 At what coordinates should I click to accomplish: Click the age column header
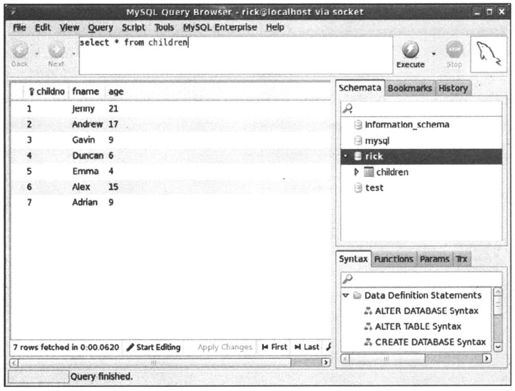[116, 92]
